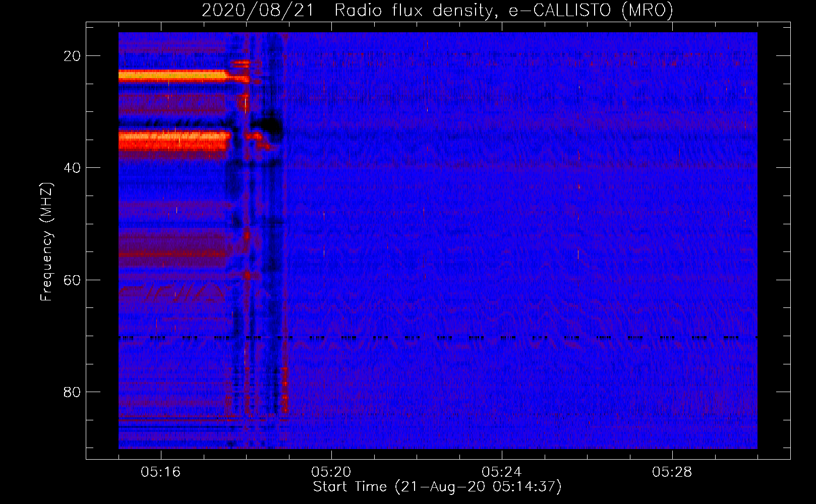Click the 40 MHz frequency tick label
This screenshot has width=816, height=504.
pos(72,168)
